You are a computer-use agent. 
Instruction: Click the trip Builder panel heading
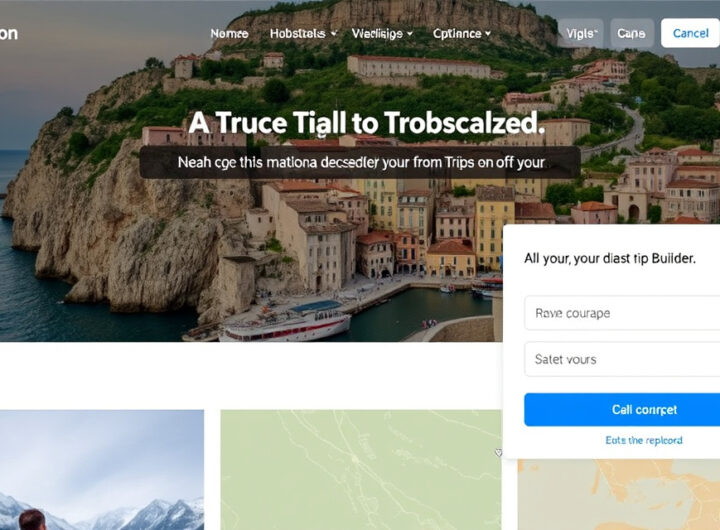coord(610,259)
